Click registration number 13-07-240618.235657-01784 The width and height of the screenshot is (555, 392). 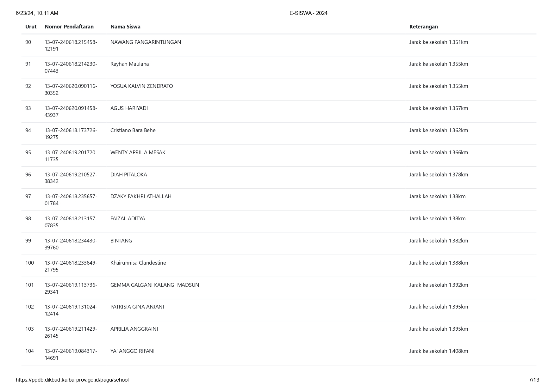point(71,200)
